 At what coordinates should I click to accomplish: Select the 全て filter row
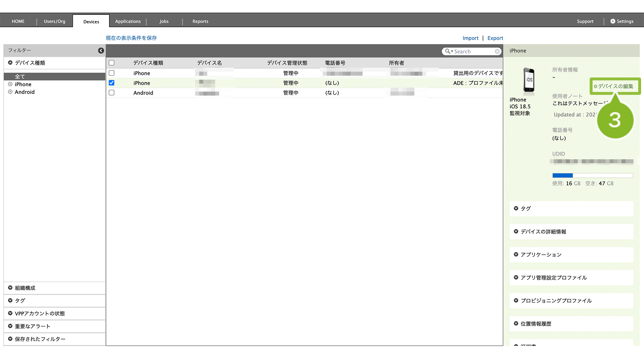point(55,76)
